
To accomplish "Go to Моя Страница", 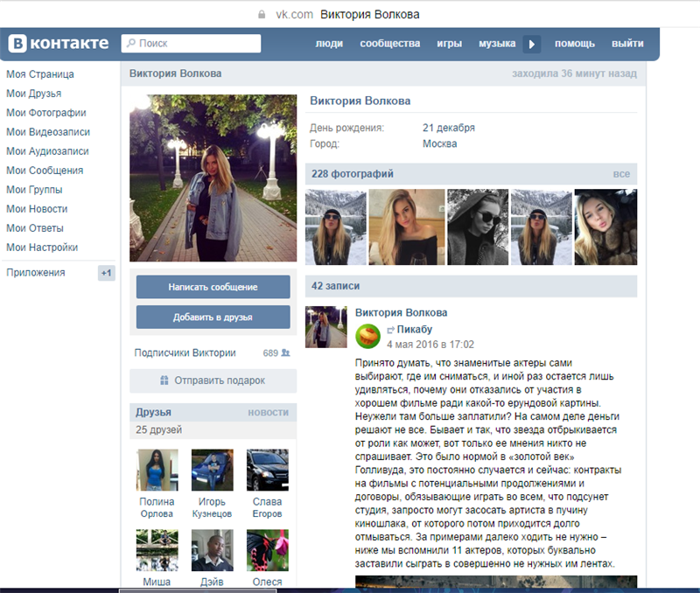I will tap(40, 74).
